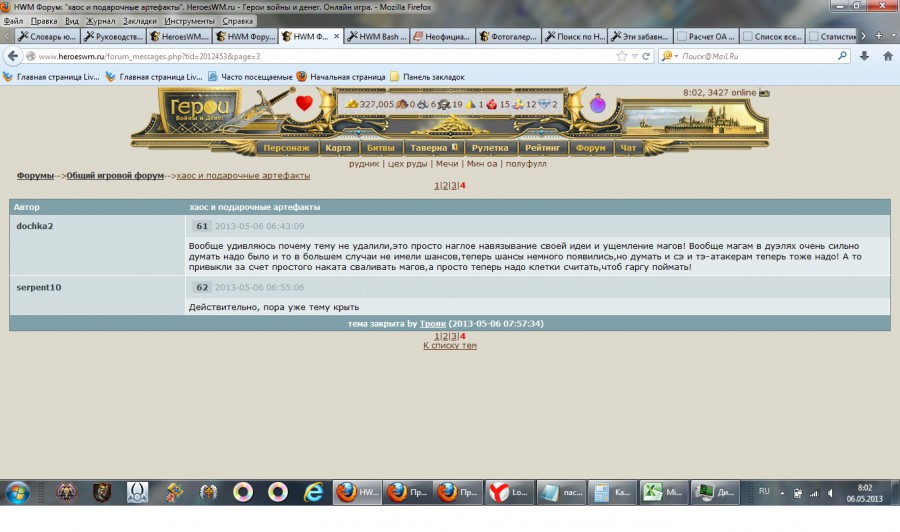
Task: Click the mail icon next to online count
Action: (x=764, y=92)
